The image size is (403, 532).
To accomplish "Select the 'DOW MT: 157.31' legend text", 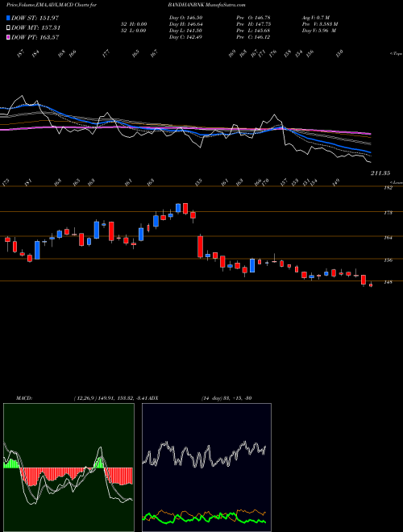I will tap(35, 28).
